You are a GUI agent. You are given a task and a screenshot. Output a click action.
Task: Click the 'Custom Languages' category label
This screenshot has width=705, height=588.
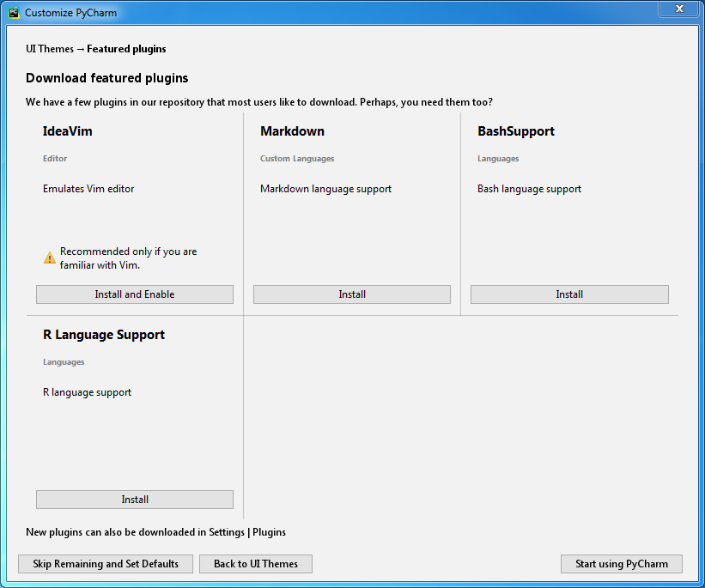point(297,159)
